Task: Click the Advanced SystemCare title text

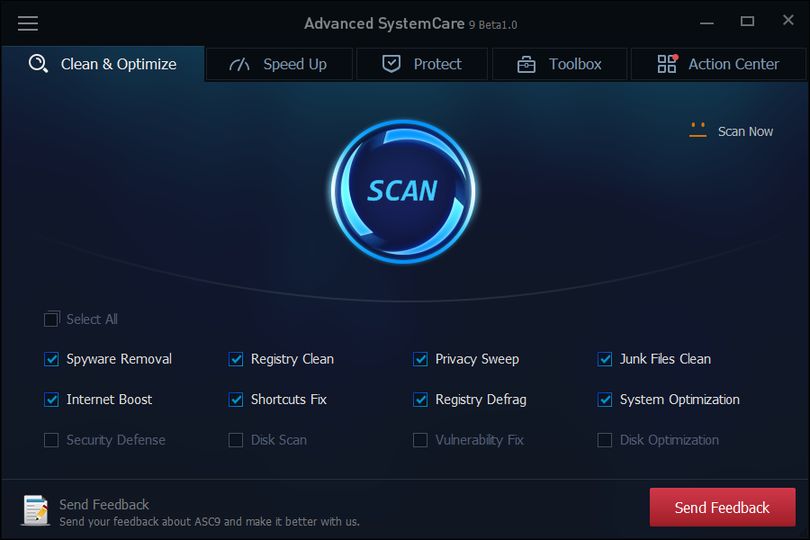Action: point(410,24)
